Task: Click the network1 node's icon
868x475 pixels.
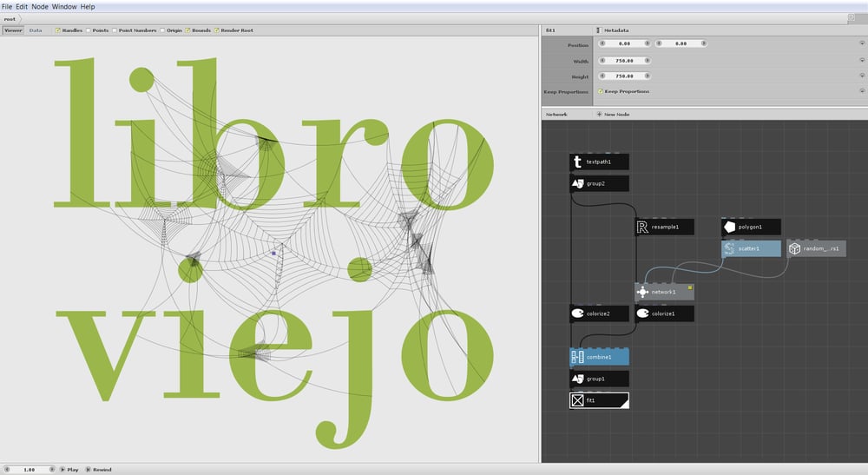Action: pyautogui.click(x=642, y=292)
